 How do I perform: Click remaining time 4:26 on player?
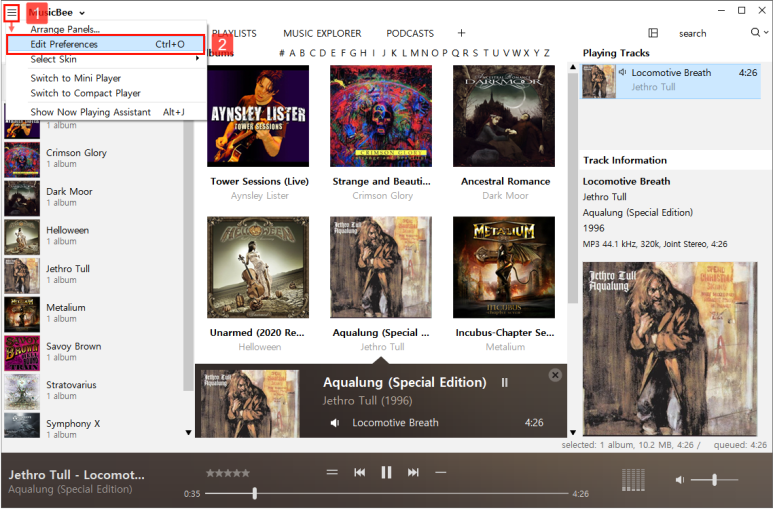[580, 494]
